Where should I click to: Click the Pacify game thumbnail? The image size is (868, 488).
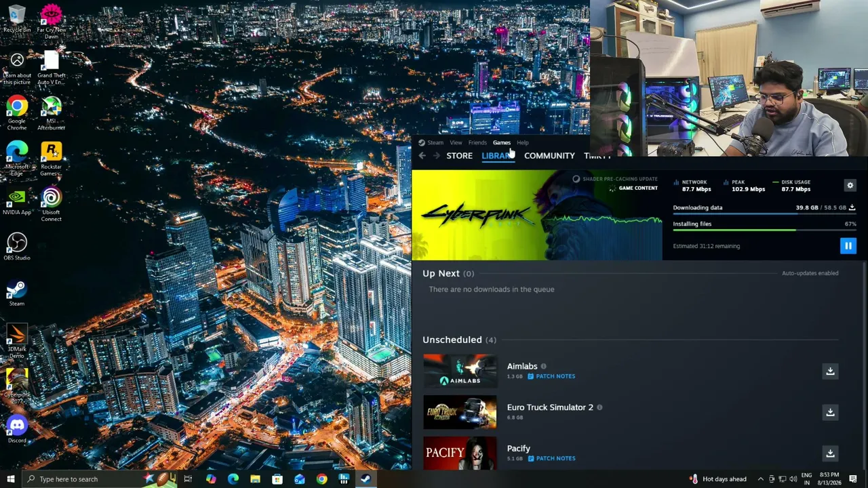(x=460, y=453)
